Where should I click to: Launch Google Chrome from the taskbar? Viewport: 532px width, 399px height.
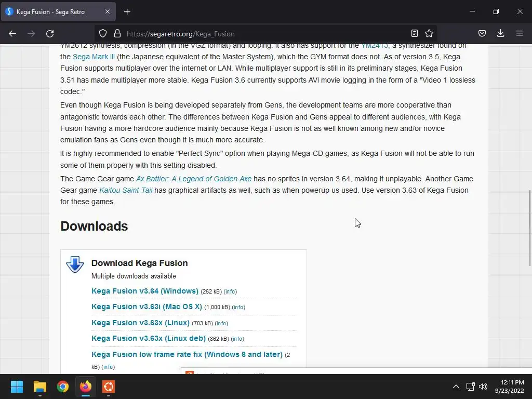(63, 387)
